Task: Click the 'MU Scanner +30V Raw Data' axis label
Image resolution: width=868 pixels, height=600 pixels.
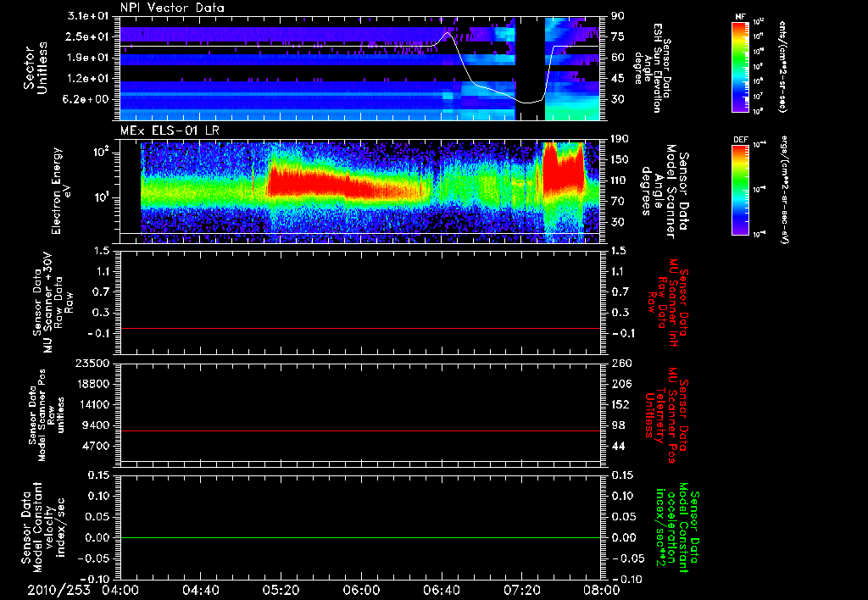Action: click(x=53, y=303)
